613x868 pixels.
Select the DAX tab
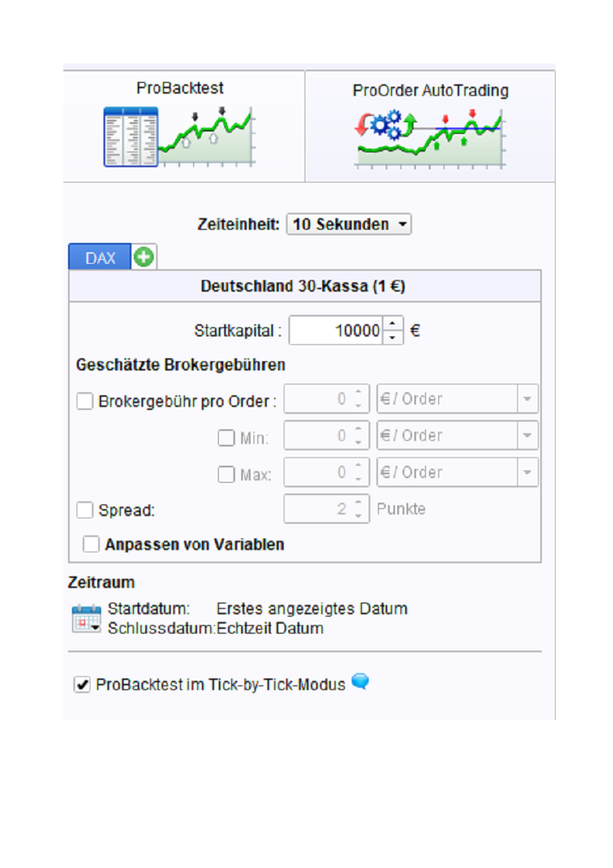point(100,258)
